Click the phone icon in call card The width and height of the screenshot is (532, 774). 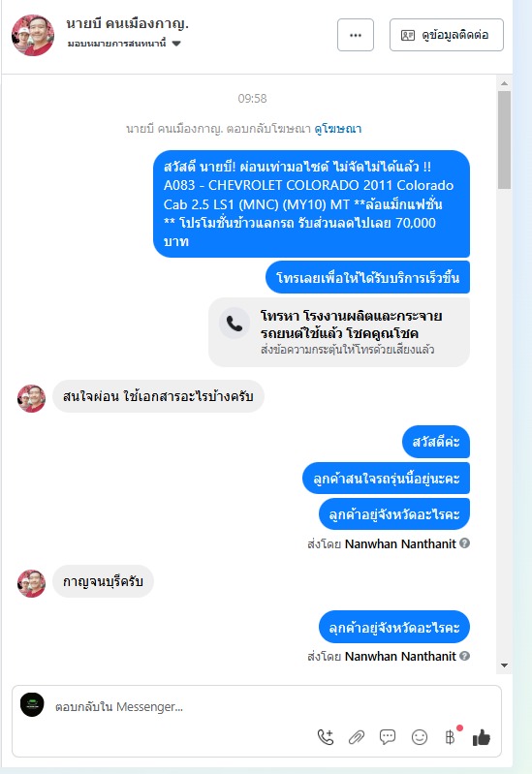pyautogui.click(x=235, y=324)
